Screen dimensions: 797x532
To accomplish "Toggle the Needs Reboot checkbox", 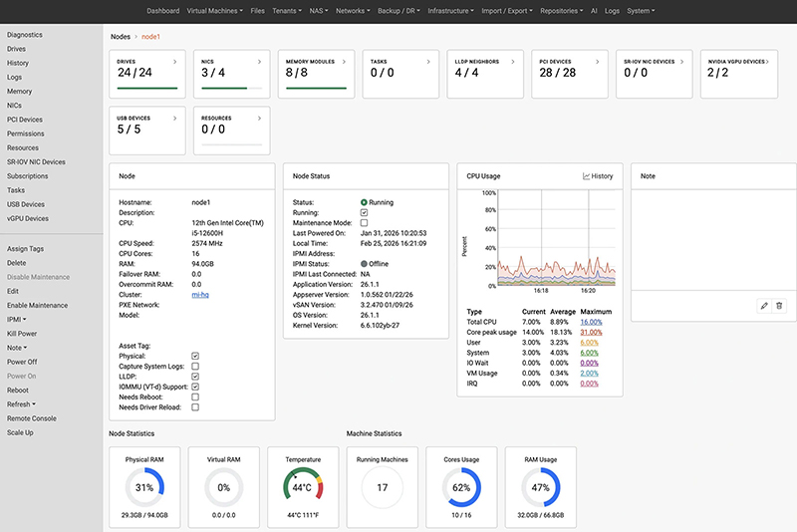I will pos(195,397).
